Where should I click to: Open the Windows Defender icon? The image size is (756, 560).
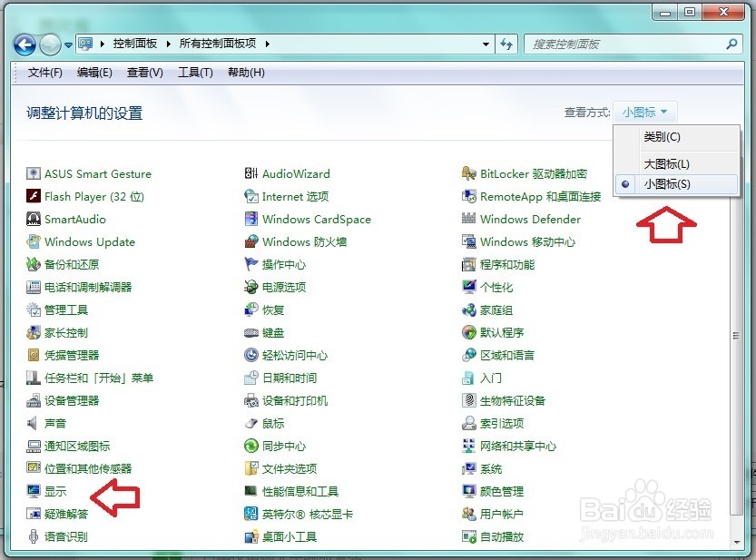468,219
